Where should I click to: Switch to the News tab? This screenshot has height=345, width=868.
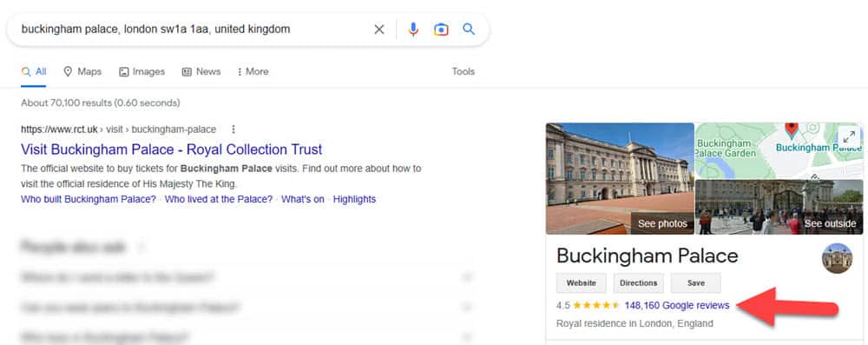coord(201,71)
